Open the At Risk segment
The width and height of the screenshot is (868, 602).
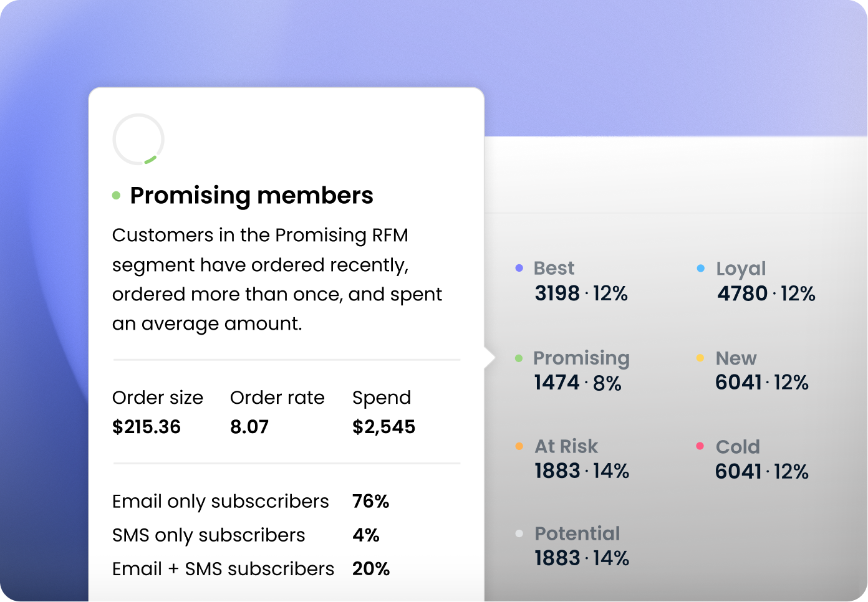point(566,446)
